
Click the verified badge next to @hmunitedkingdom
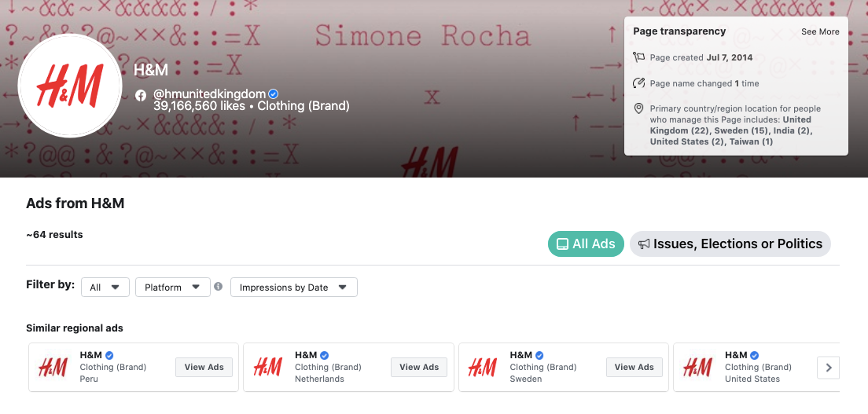pos(273,94)
